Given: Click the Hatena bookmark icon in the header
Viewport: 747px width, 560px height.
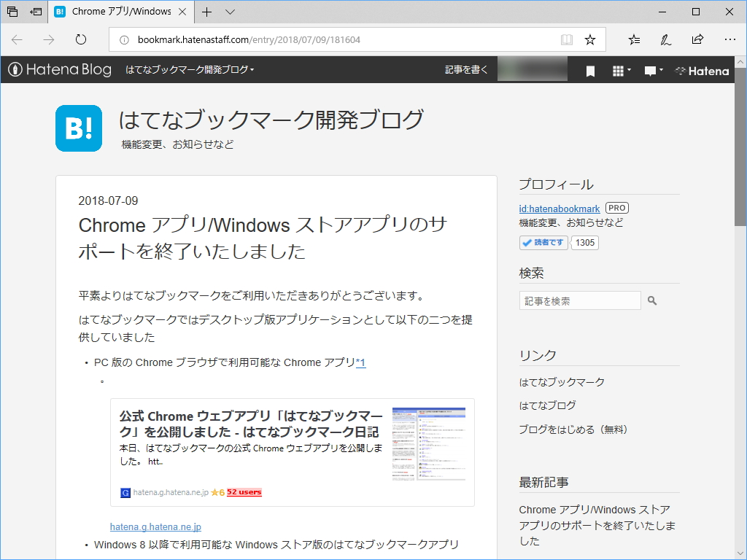Looking at the screenshot, I should [x=590, y=70].
